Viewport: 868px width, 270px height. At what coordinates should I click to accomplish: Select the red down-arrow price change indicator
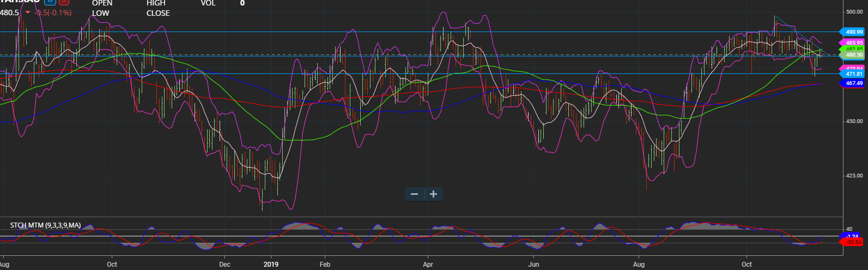point(28,12)
